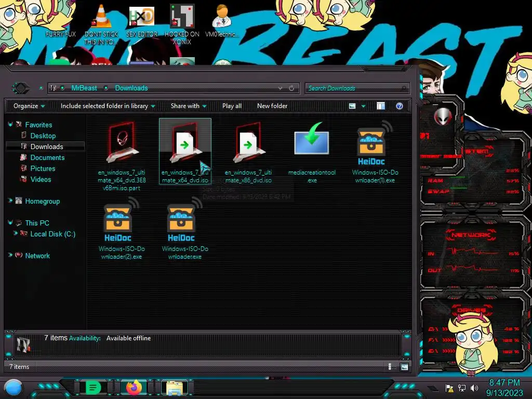Click the NETWORK gadget panel
This screenshot has height=399, width=532.
[x=472, y=253]
